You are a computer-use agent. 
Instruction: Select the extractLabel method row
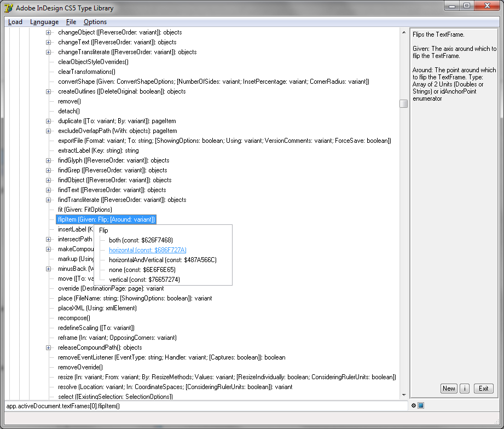tap(99, 150)
